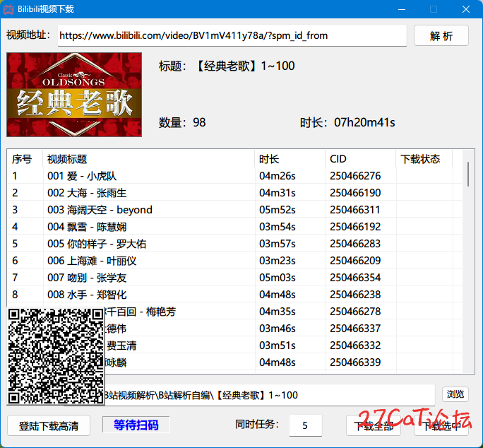The image size is (483, 448).
Task: Click the total duration 07h20m41s
Action: (364, 123)
